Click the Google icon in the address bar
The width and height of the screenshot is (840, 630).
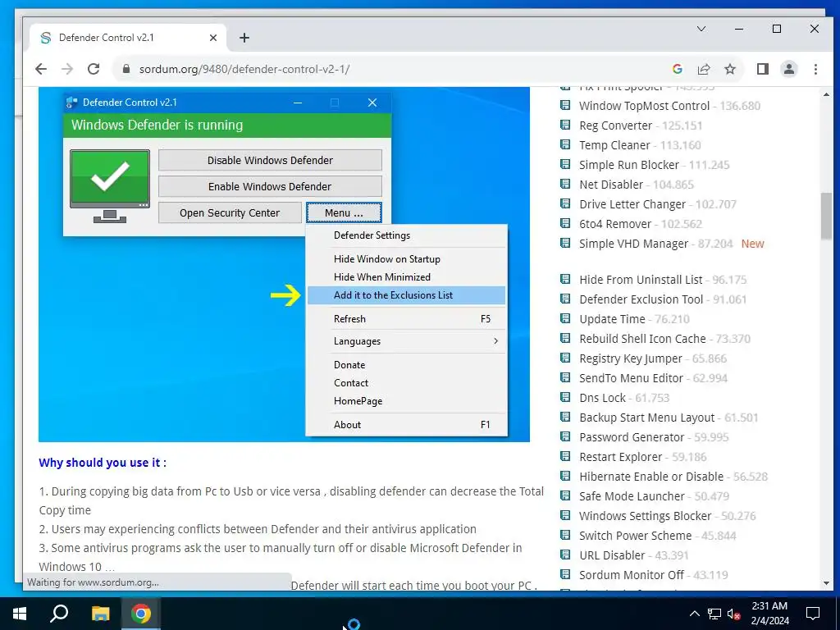pos(677,69)
